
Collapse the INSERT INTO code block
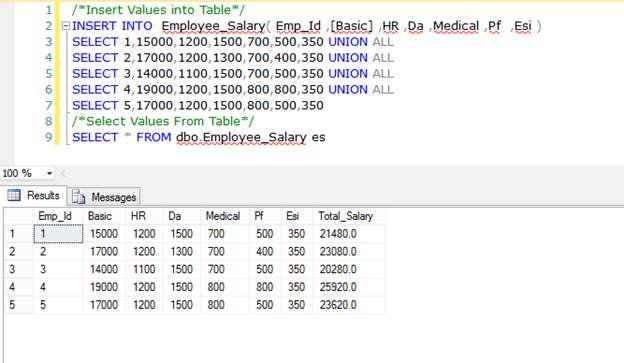(66, 26)
